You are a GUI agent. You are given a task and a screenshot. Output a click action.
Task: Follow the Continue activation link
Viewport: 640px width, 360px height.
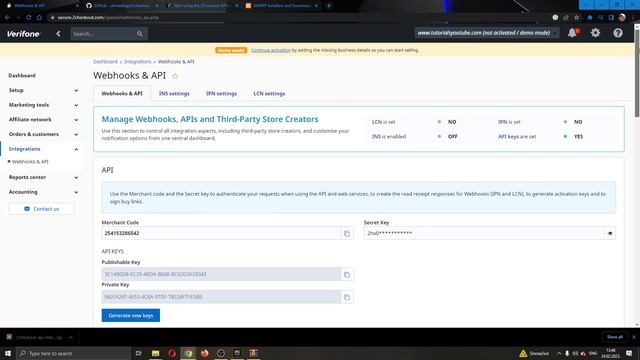[271, 50]
